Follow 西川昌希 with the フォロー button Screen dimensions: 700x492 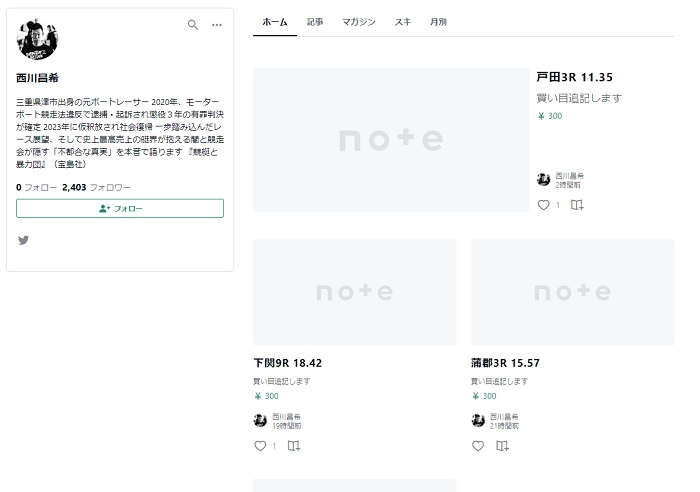click(120, 208)
